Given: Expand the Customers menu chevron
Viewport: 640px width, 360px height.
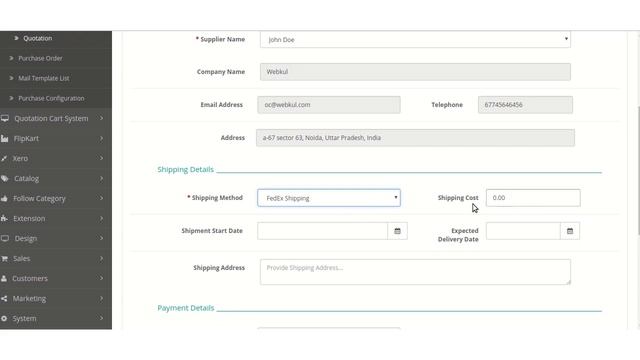Looking at the screenshot, I should [101, 278].
